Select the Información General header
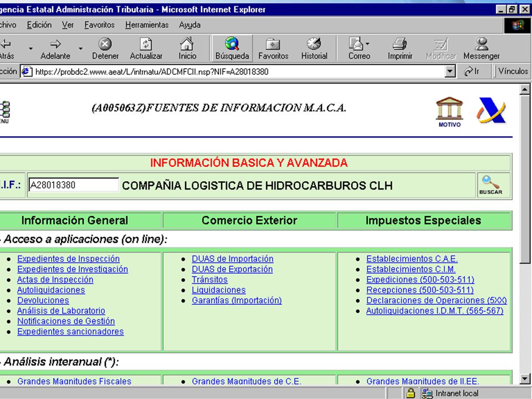 coord(75,221)
